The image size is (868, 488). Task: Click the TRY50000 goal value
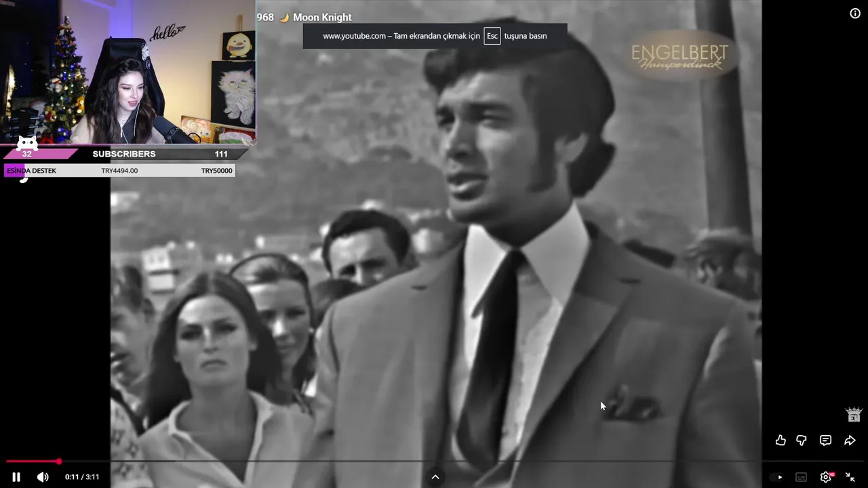tap(216, 171)
